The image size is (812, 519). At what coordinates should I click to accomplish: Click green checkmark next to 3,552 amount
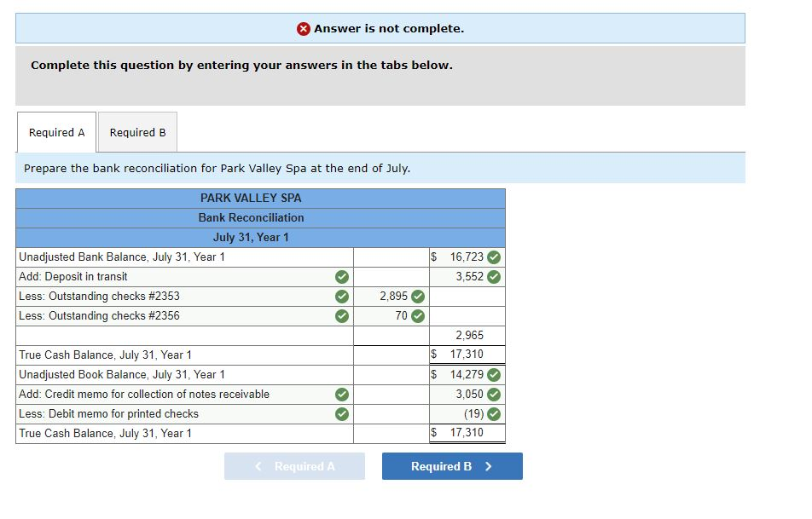[x=494, y=277]
